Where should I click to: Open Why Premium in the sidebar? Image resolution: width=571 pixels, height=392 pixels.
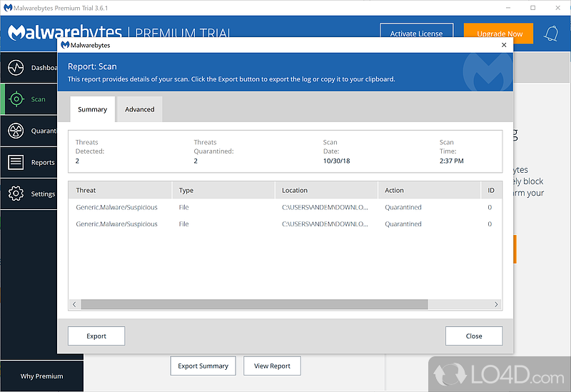(41, 376)
